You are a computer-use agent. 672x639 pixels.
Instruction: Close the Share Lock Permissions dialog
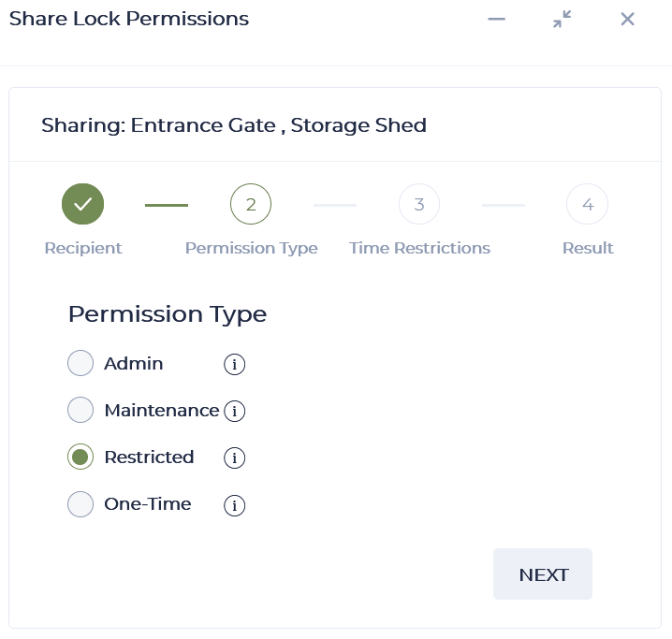tap(627, 19)
